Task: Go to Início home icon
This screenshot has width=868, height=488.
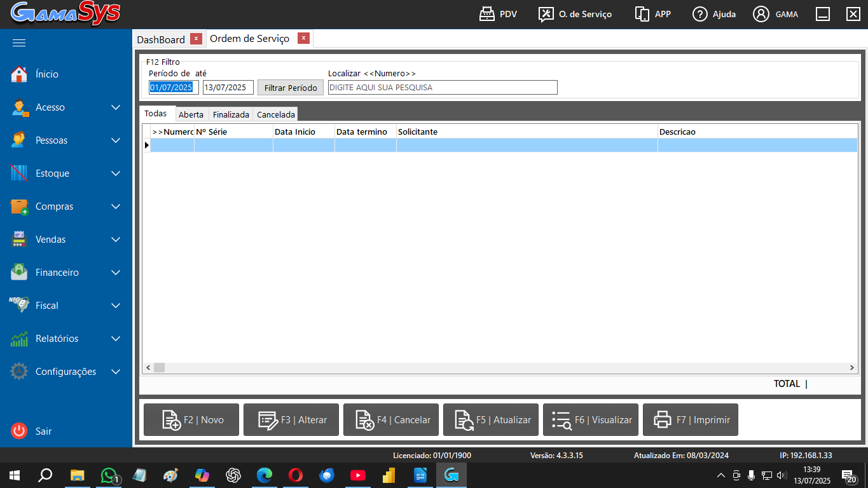Action: (x=19, y=74)
